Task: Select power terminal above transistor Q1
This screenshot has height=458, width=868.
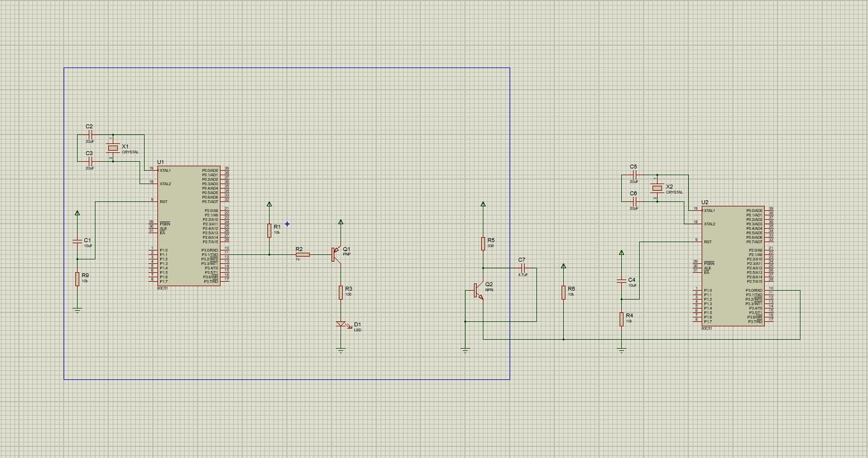Action: pyautogui.click(x=341, y=222)
